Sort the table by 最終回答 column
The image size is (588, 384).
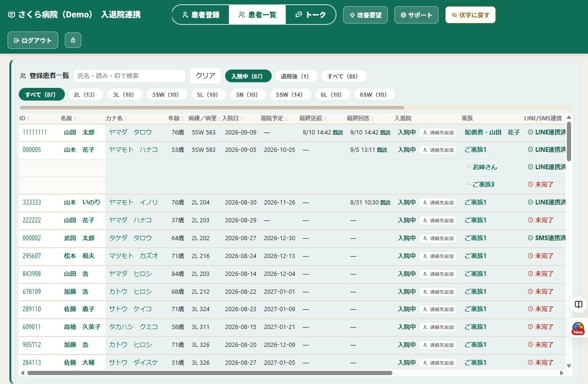pyautogui.click(x=361, y=118)
